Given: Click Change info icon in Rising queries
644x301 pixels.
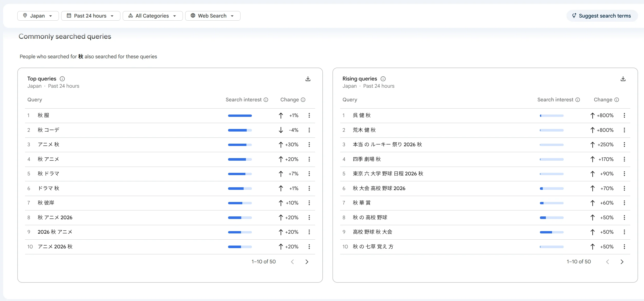Looking at the screenshot, I should [617, 100].
